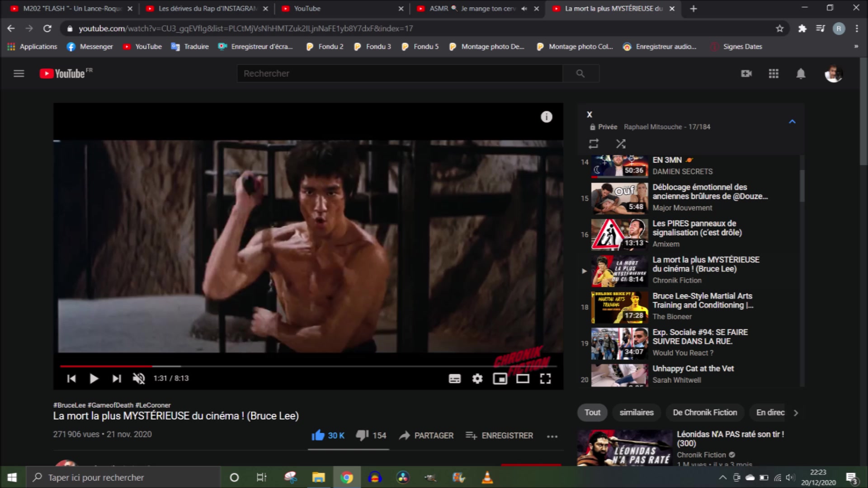Open the YouTube apps grid

pyautogui.click(x=774, y=74)
